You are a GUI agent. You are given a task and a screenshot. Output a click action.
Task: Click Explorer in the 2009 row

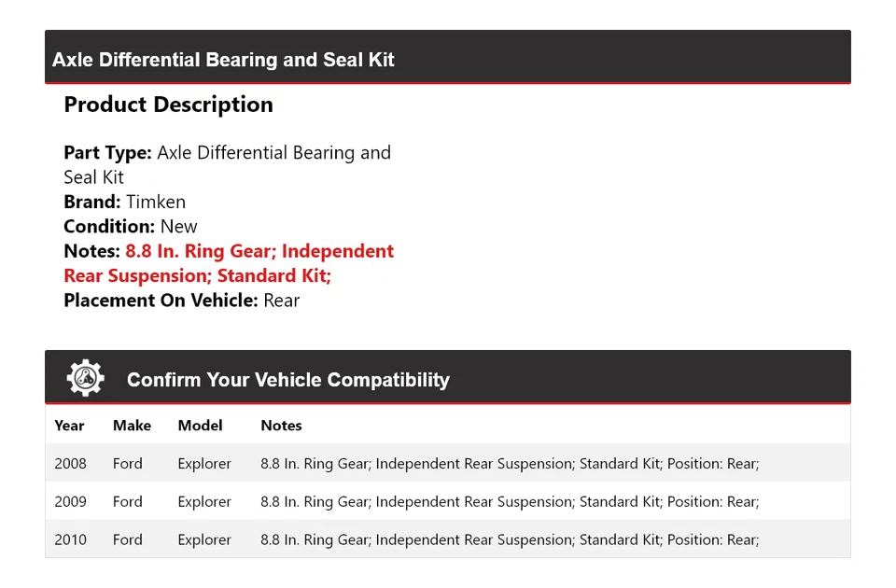204,502
